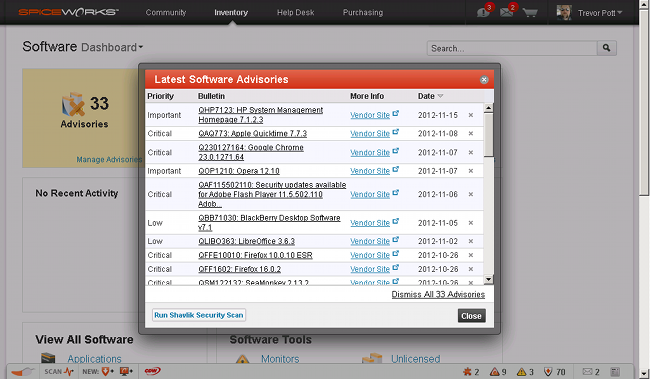The width and height of the screenshot is (650, 379).
Task: Click into the Search input field
Action: [x=512, y=48]
